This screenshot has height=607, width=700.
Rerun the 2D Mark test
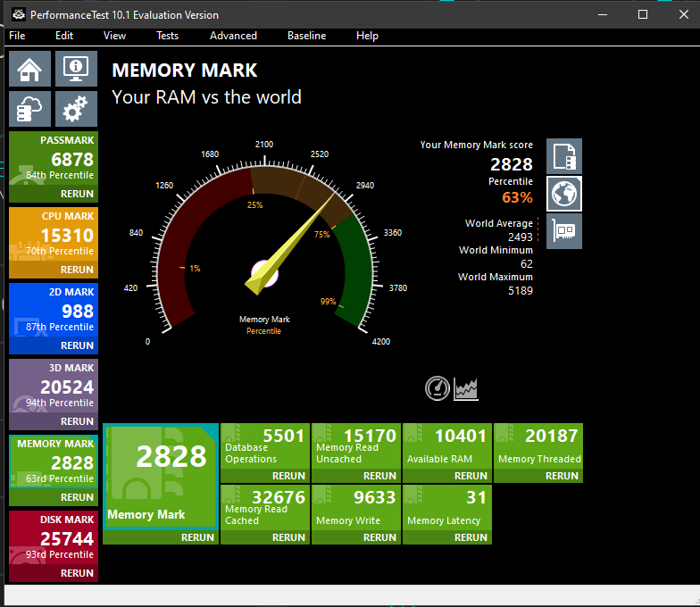pos(54,345)
